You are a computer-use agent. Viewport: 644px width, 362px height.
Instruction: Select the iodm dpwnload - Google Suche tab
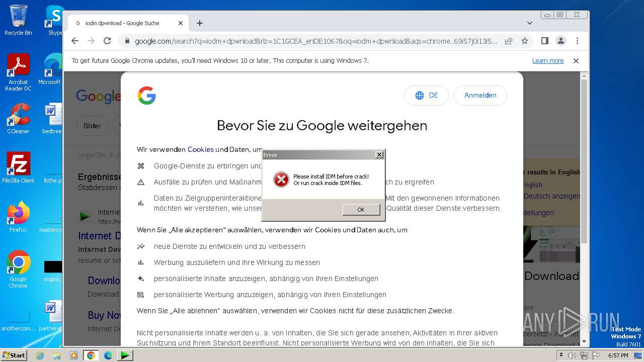click(x=128, y=23)
